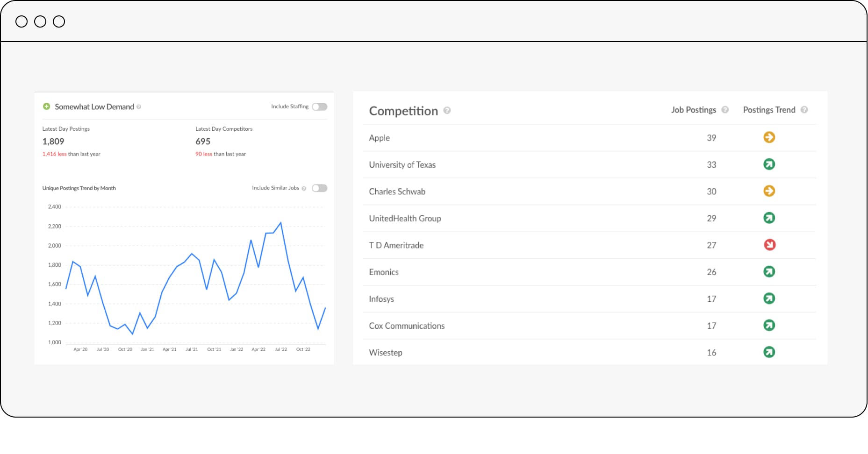868x454 pixels.
Task: Open help icon beside Include Similar Jobs
Action: 304,188
